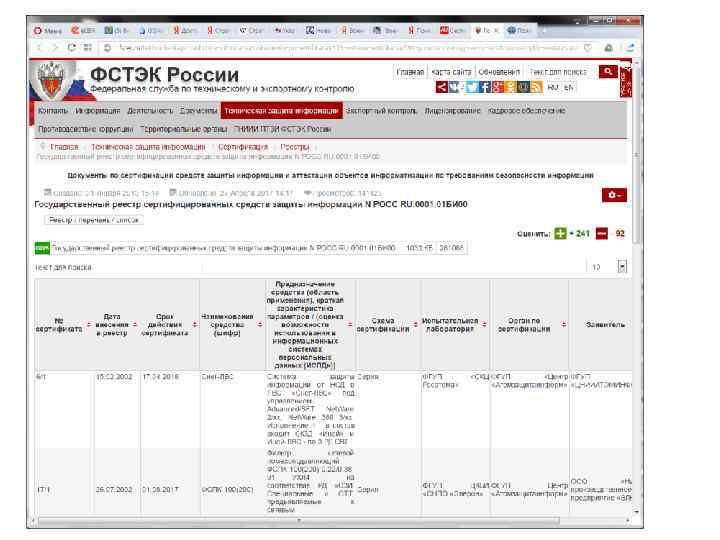Image resolution: width=720 pixels, height=540 pixels.
Task: Download the green file icon attachment
Action: click(x=42, y=248)
